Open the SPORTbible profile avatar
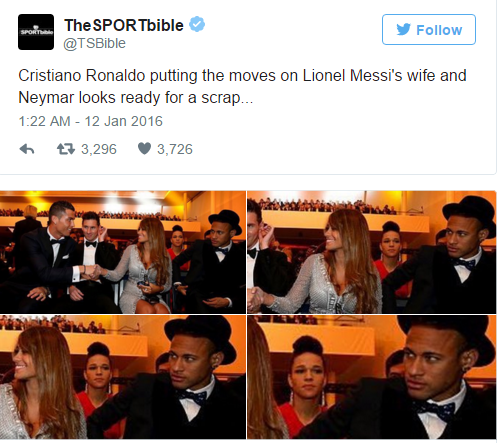The height and width of the screenshot is (443, 498). coord(36,32)
